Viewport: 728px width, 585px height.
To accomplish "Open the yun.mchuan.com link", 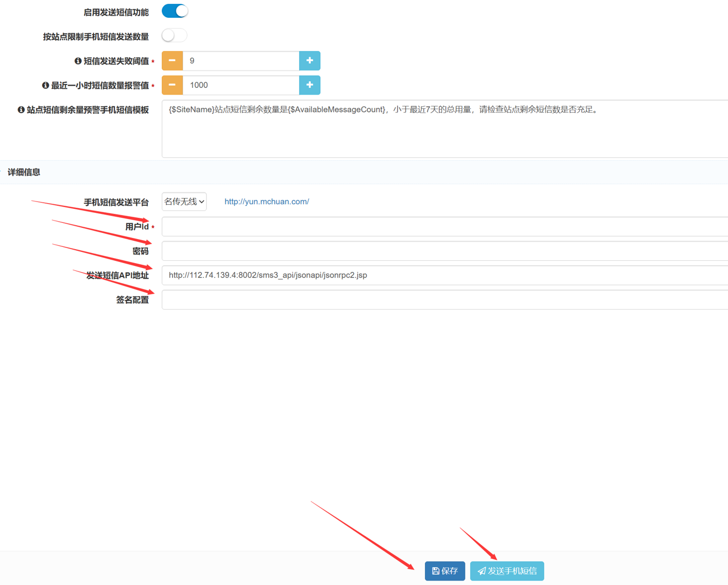I will [267, 202].
